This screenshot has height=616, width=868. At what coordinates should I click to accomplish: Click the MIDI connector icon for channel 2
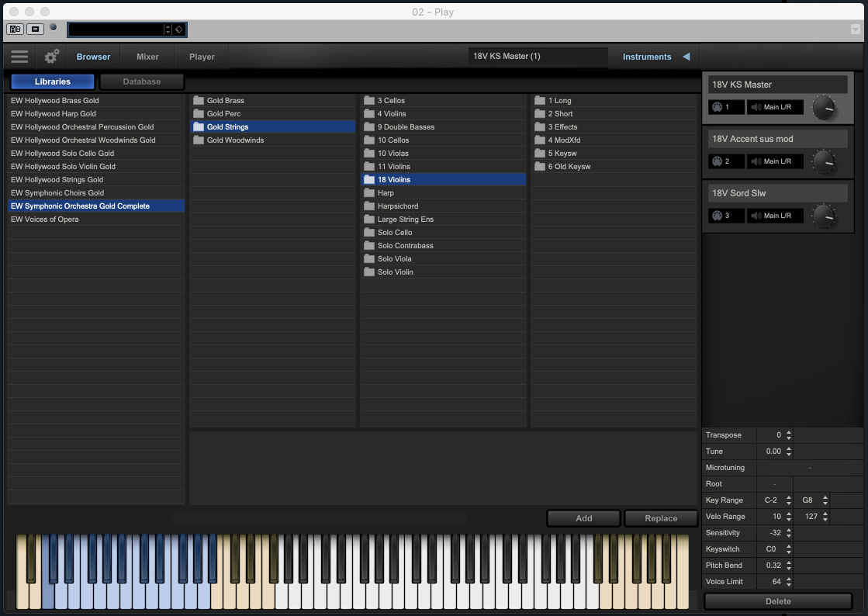[717, 161]
